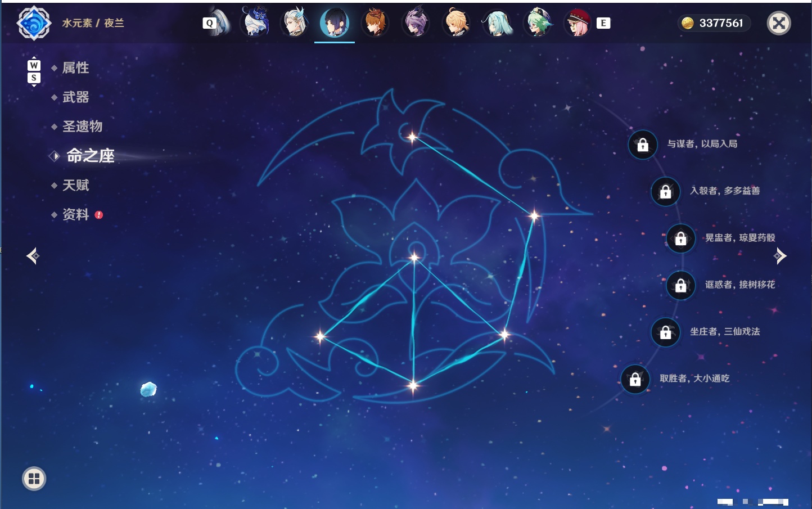812x509 pixels.
Task: Click the W/S menu navigation indicator
Action: click(34, 71)
